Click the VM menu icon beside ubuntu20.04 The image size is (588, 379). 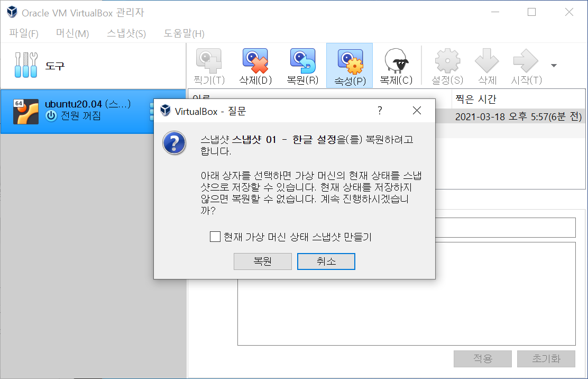[152, 112]
